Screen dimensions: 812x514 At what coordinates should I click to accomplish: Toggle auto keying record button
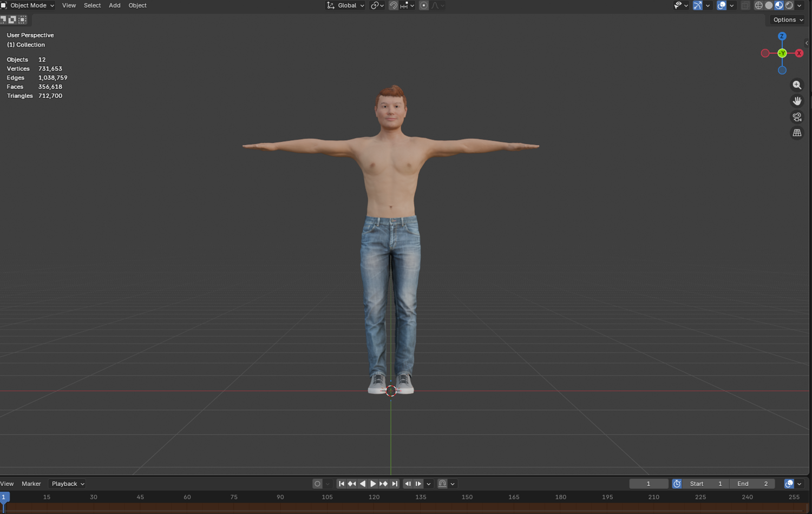point(318,484)
